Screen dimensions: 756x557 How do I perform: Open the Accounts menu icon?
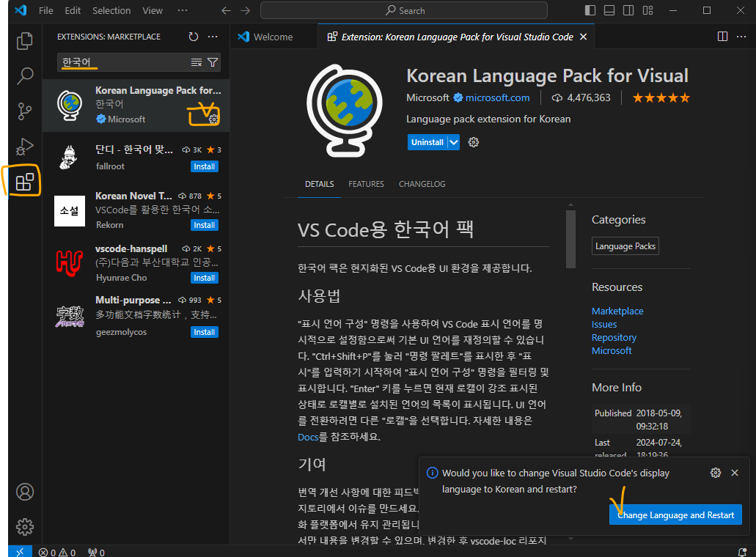25,492
